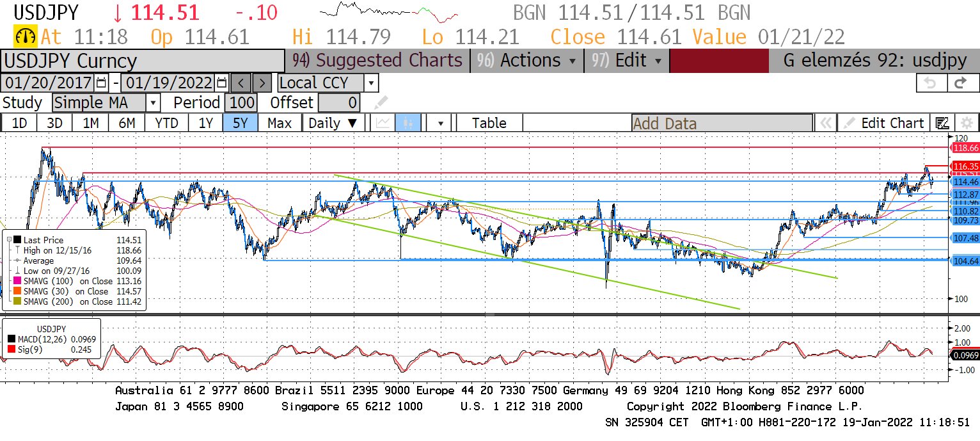Select the Max time range

pyautogui.click(x=280, y=123)
